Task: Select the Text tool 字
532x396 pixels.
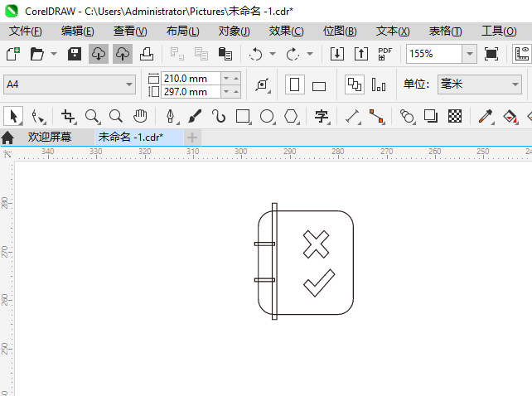Action: tap(322, 116)
